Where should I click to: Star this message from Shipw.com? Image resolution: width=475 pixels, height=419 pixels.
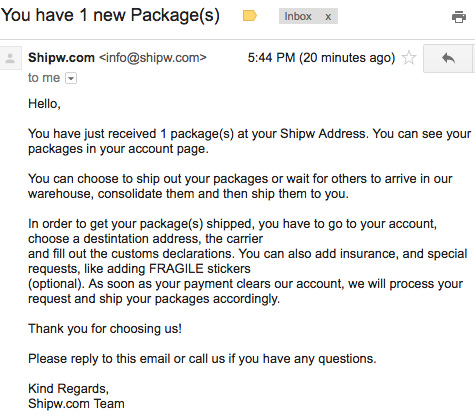(x=409, y=58)
